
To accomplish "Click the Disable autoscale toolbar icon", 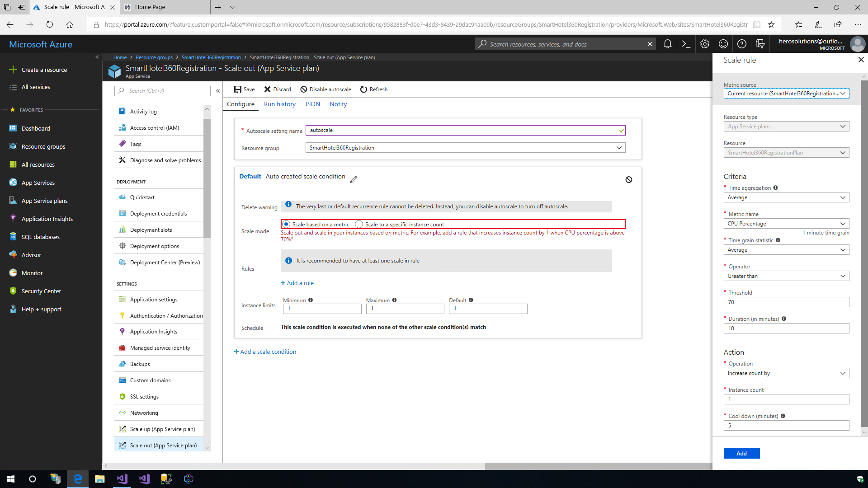I will coord(304,89).
